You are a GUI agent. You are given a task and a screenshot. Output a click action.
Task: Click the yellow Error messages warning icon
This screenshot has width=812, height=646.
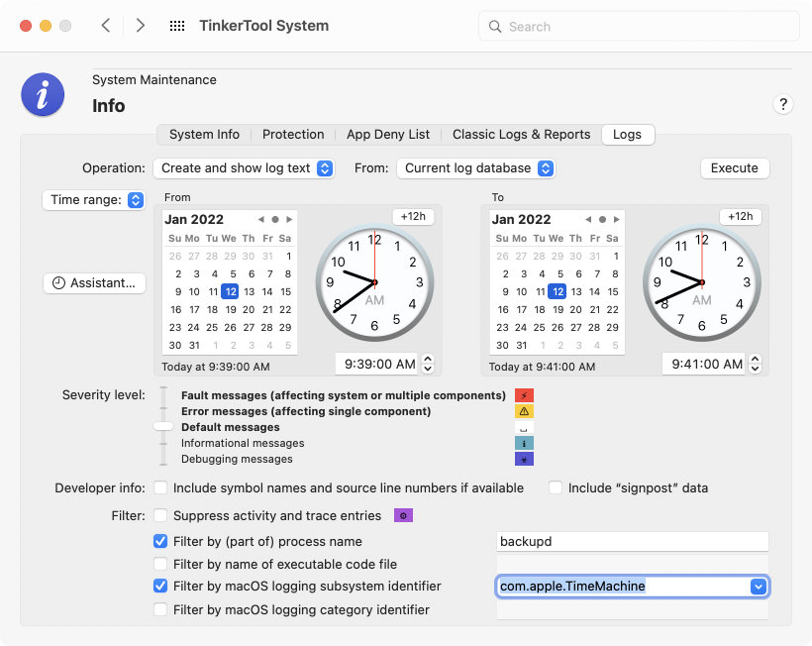coord(524,411)
